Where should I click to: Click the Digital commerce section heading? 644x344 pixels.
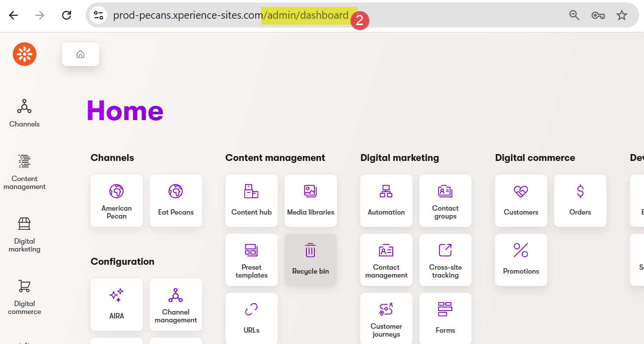[x=535, y=158]
